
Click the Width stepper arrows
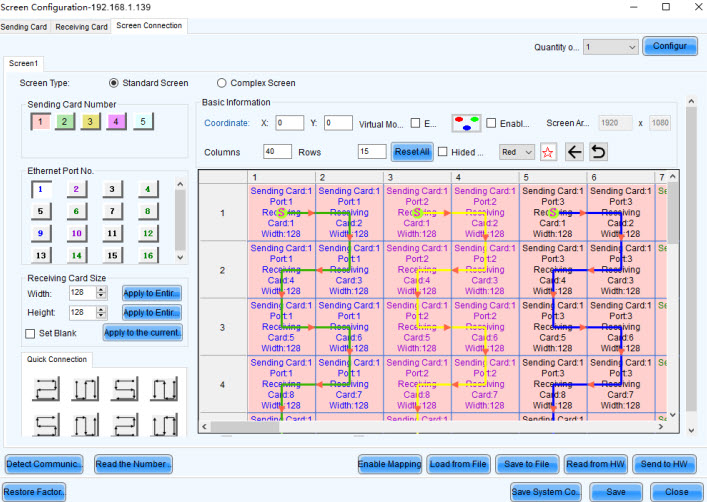point(101,292)
